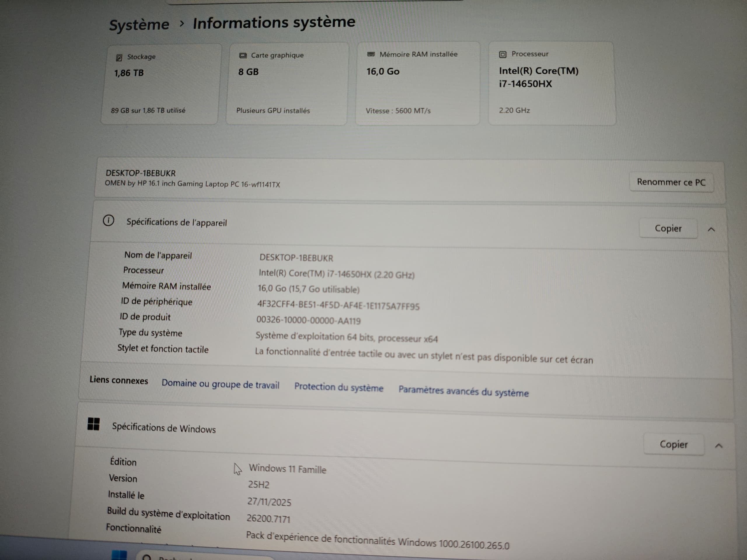The height and width of the screenshot is (560, 747).
Task: Open the Processeur card
Action: coord(552,83)
